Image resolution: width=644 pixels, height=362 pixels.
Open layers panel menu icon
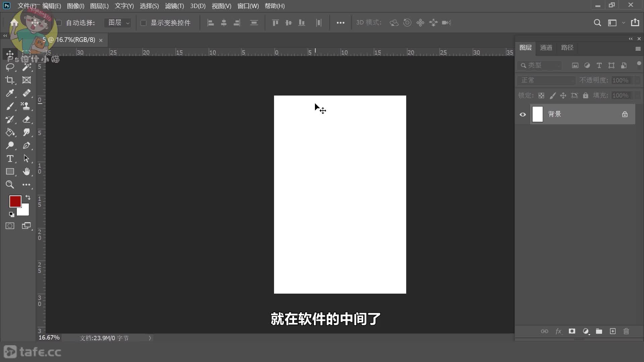[x=638, y=49]
